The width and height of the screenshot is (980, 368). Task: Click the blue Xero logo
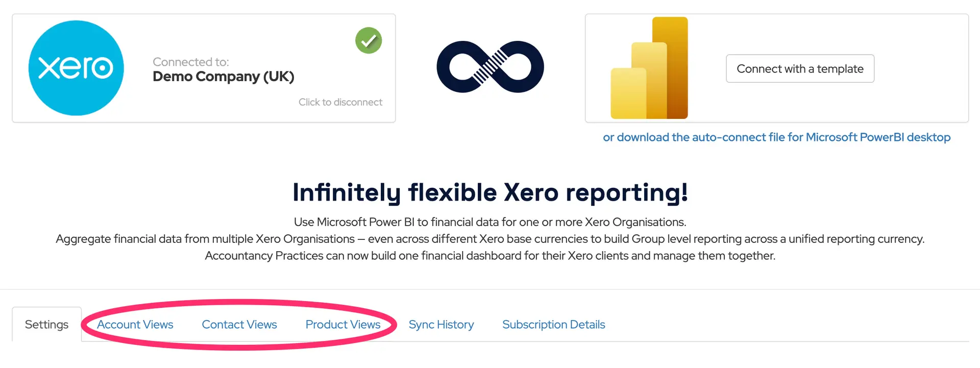click(x=76, y=68)
